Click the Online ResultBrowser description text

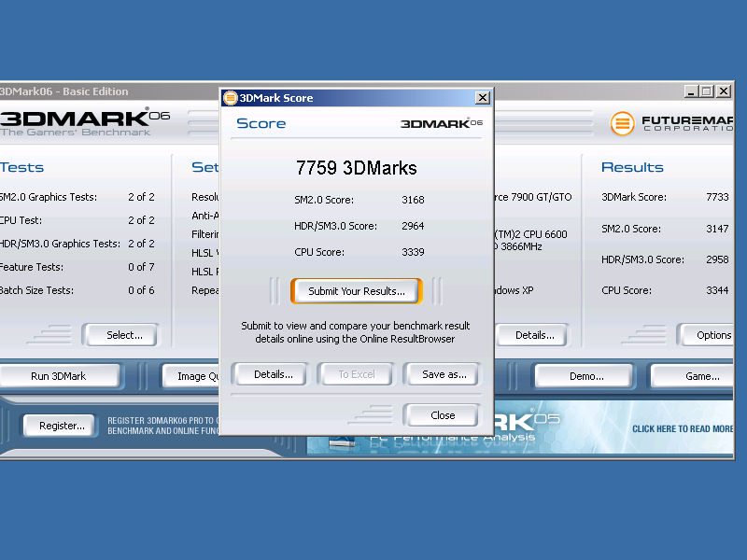coord(356,332)
